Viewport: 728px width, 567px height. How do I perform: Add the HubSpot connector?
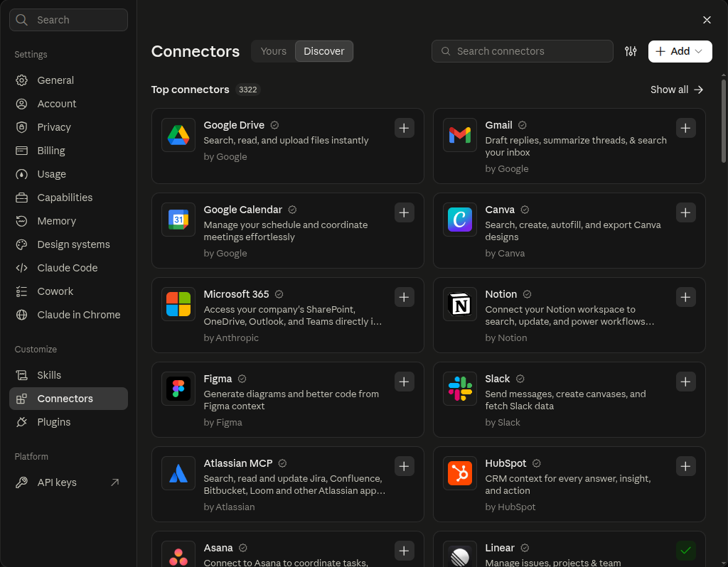[685, 466]
